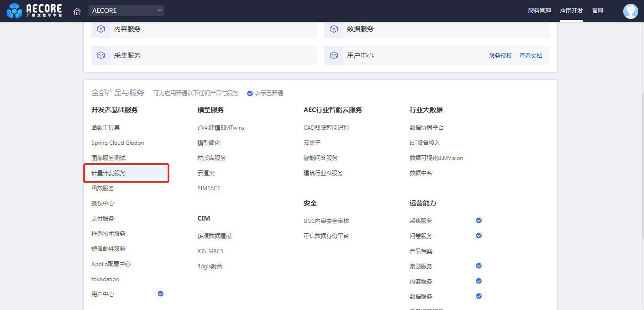Open IGS_MRCS service
Image resolution: width=644 pixels, height=310 pixels.
tap(210, 251)
